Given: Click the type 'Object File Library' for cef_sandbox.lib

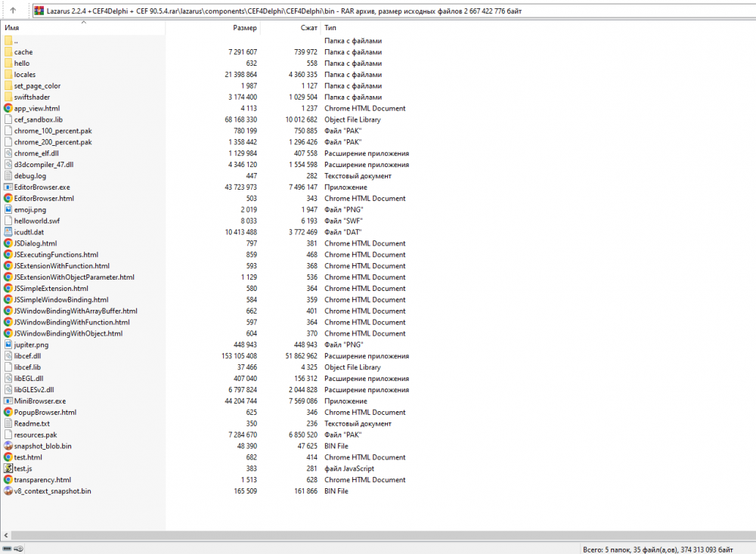Looking at the screenshot, I should click(352, 119).
